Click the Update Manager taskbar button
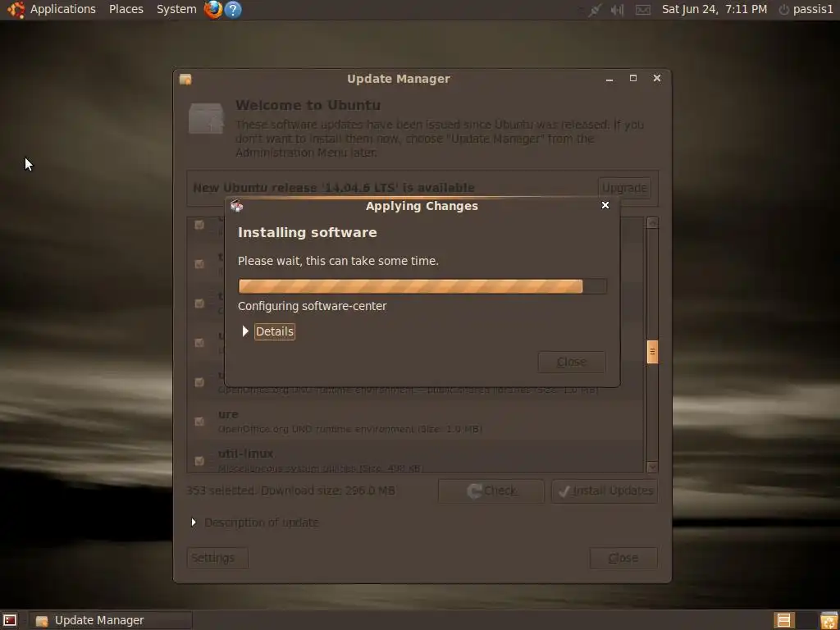840x630 pixels. coord(111,620)
